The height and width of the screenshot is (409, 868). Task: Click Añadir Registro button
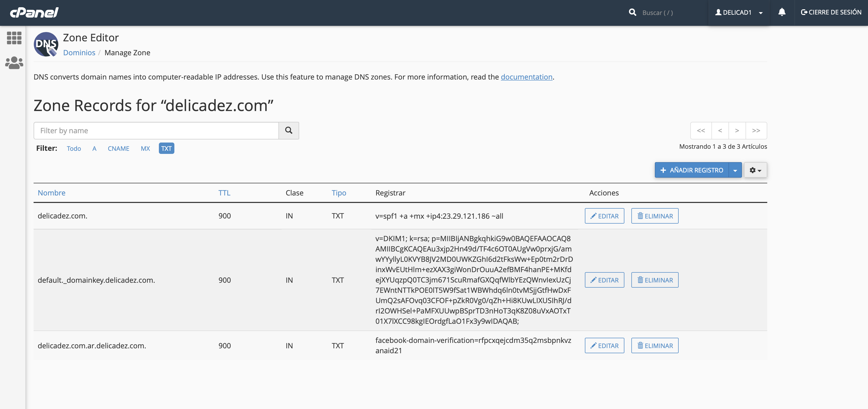[692, 170]
